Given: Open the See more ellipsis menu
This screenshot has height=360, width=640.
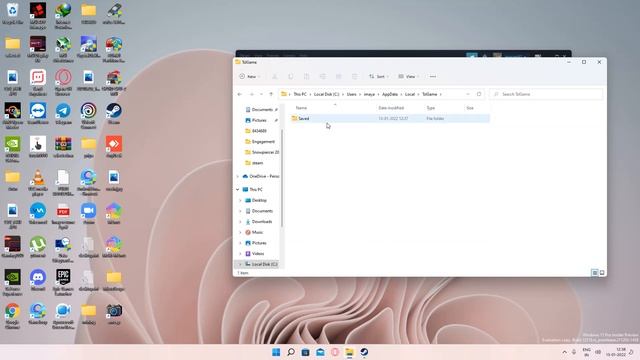Looking at the screenshot, I should click(x=433, y=76).
